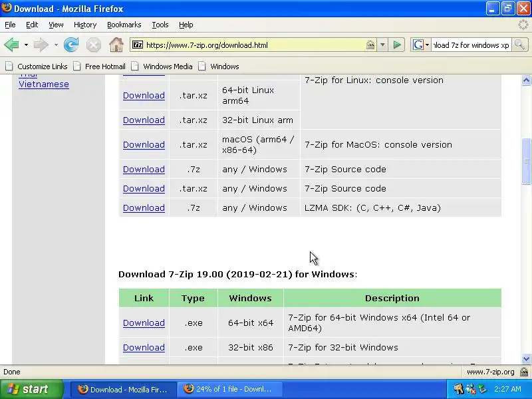The image size is (532, 399).
Task: Open the View menu
Action: [56, 25]
